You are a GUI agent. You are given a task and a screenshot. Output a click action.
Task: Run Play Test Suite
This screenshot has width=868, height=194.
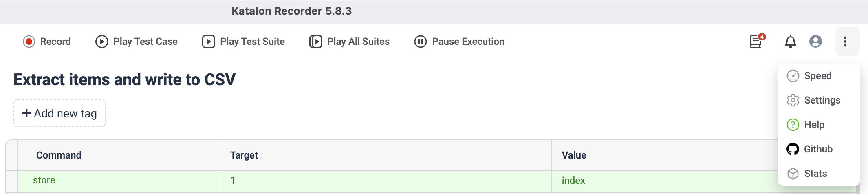coord(244,42)
